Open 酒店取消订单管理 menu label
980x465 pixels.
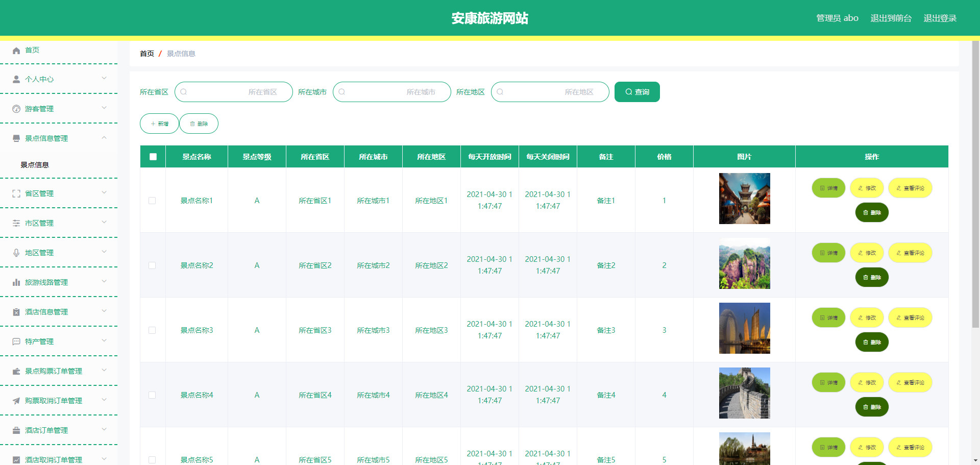coord(54,460)
